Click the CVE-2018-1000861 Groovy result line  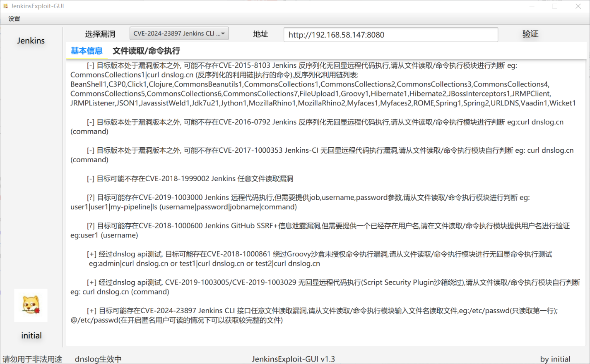(319, 254)
